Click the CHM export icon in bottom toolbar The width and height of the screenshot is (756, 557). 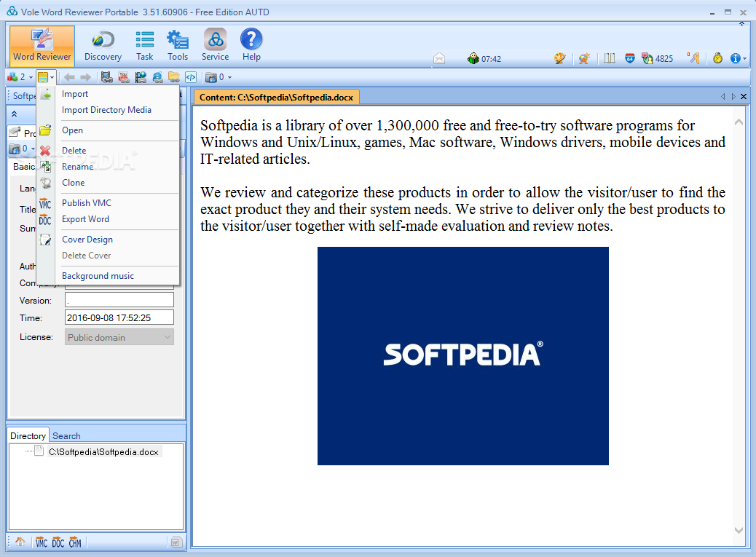coord(75,542)
